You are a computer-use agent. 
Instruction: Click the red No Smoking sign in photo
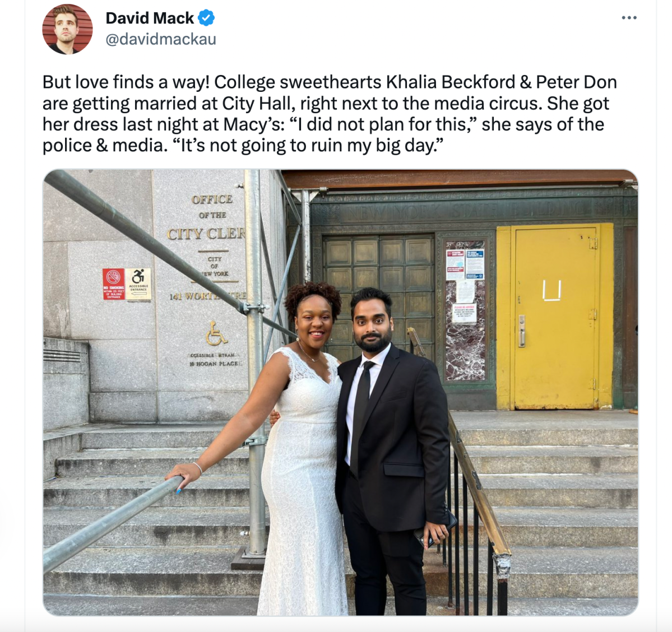(114, 284)
